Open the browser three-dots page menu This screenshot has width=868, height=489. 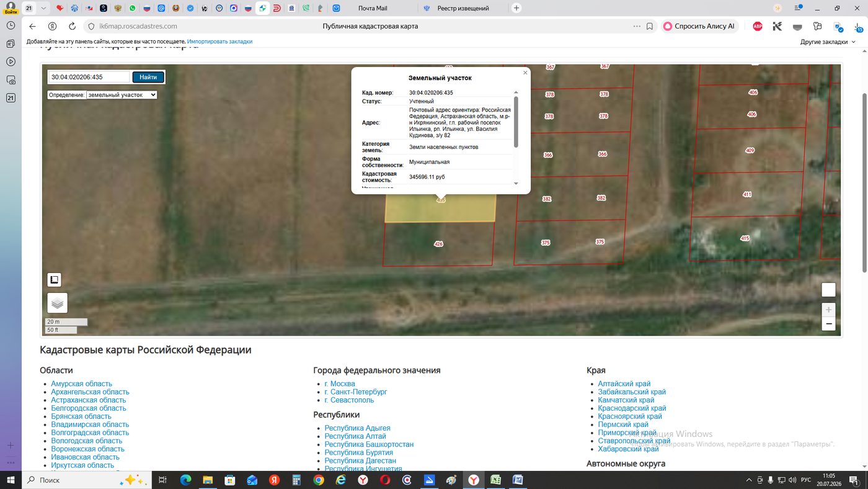click(x=637, y=26)
